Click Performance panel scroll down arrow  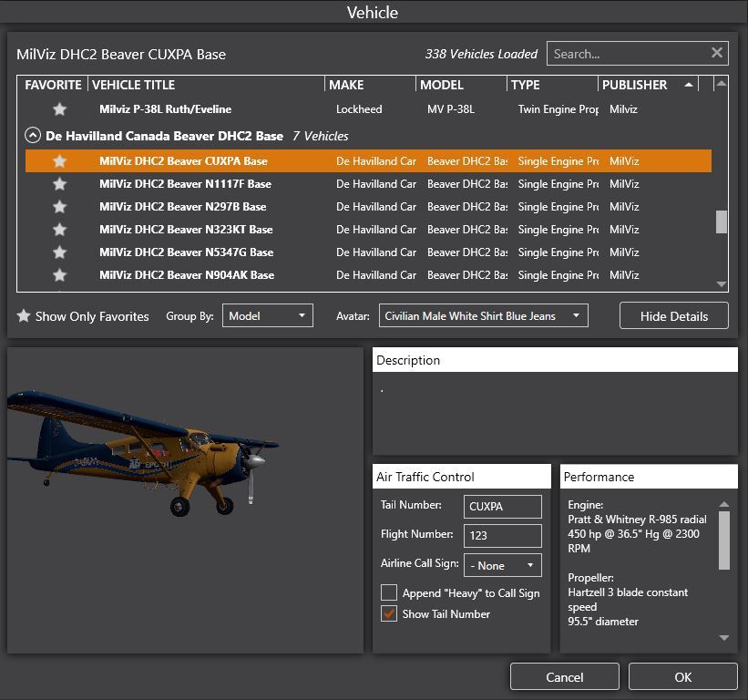click(x=723, y=637)
